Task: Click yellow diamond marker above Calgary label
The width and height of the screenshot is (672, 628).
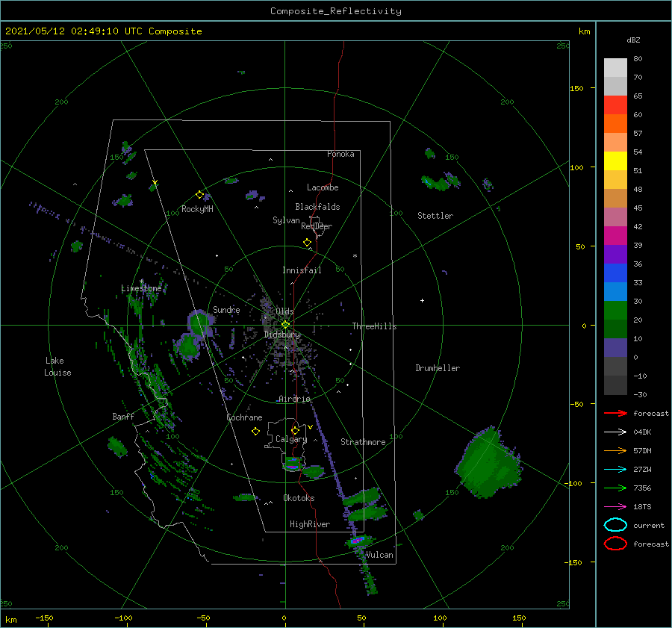Action: pos(295,430)
